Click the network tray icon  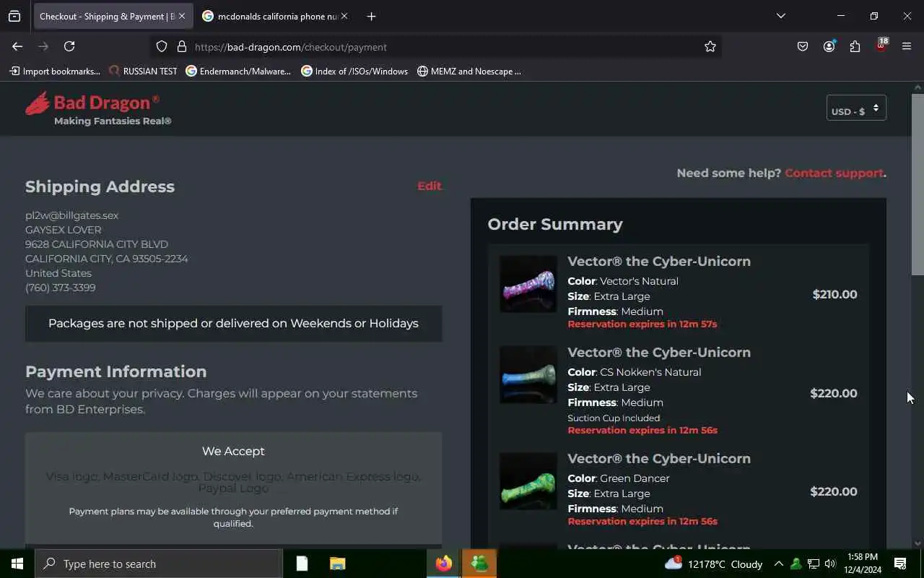point(813,564)
